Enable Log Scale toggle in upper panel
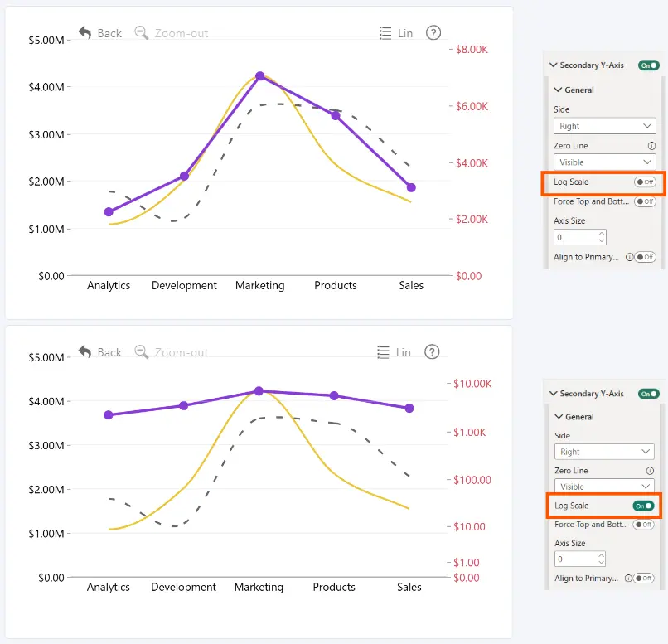668x644 pixels. pyautogui.click(x=645, y=182)
